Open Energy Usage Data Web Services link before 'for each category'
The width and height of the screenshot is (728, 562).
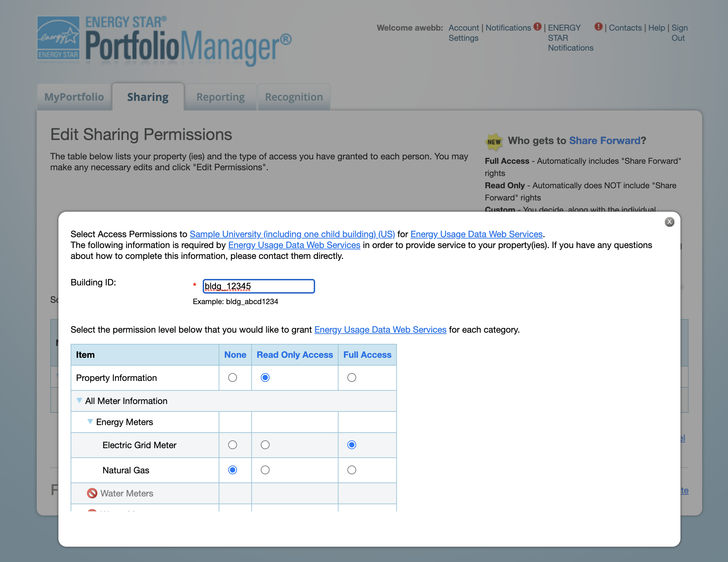click(x=380, y=330)
